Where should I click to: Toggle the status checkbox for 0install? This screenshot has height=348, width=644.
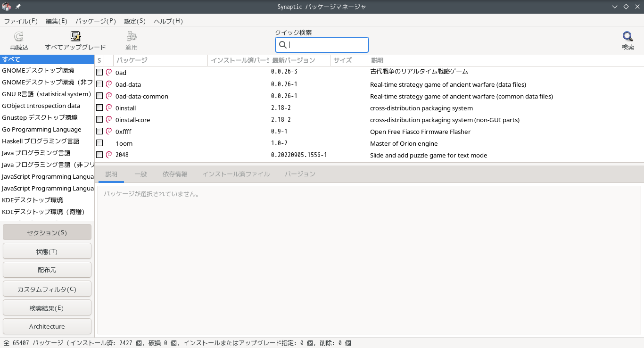tap(99, 108)
